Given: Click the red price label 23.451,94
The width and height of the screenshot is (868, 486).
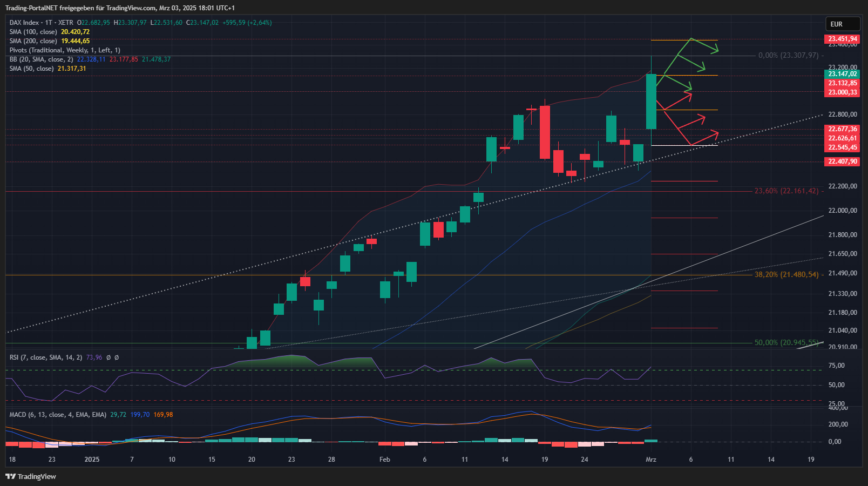Looking at the screenshot, I should 843,39.
